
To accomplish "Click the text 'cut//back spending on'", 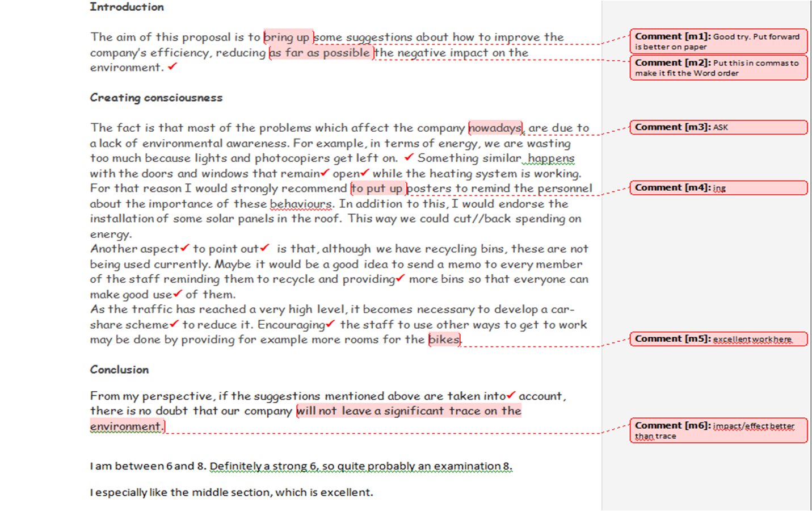I will [x=518, y=219].
